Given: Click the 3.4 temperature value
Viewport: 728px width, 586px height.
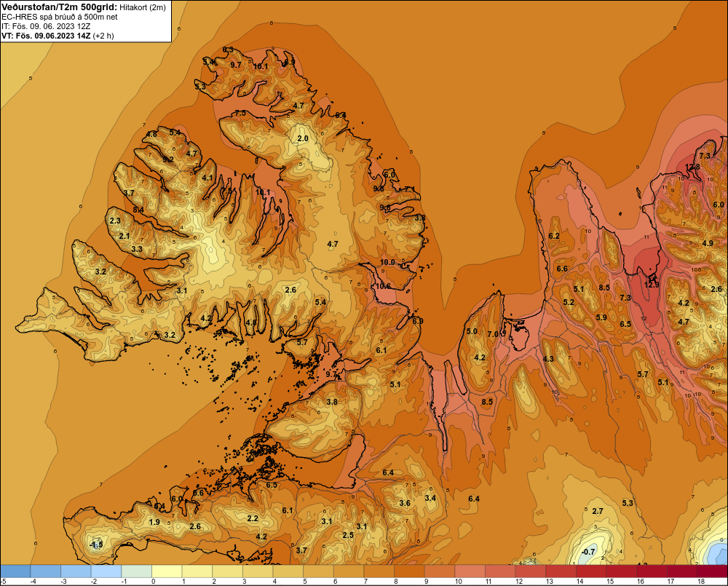Looking at the screenshot, I should pyautogui.click(x=430, y=498).
